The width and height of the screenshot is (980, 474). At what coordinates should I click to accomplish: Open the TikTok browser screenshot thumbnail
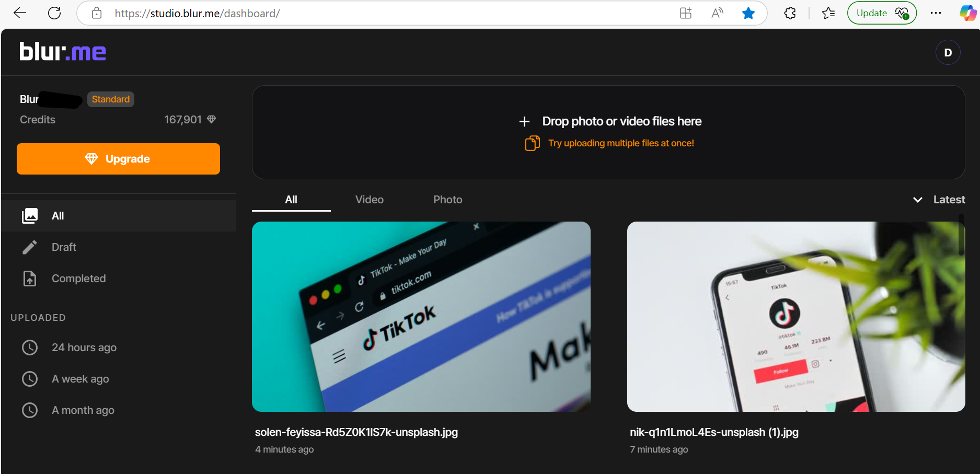(421, 317)
